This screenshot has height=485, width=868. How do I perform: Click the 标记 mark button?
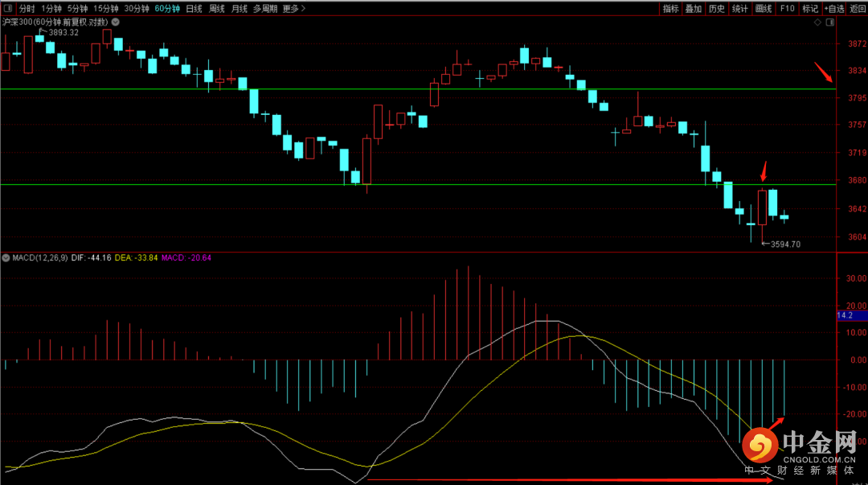pos(810,9)
